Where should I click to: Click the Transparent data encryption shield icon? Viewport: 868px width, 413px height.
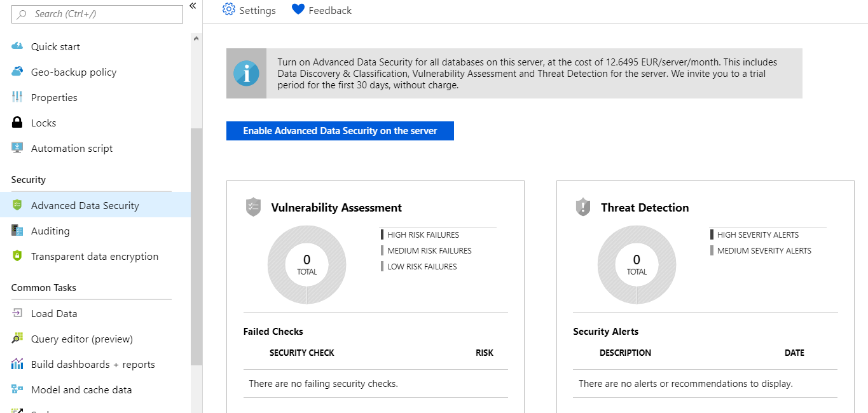(x=18, y=256)
